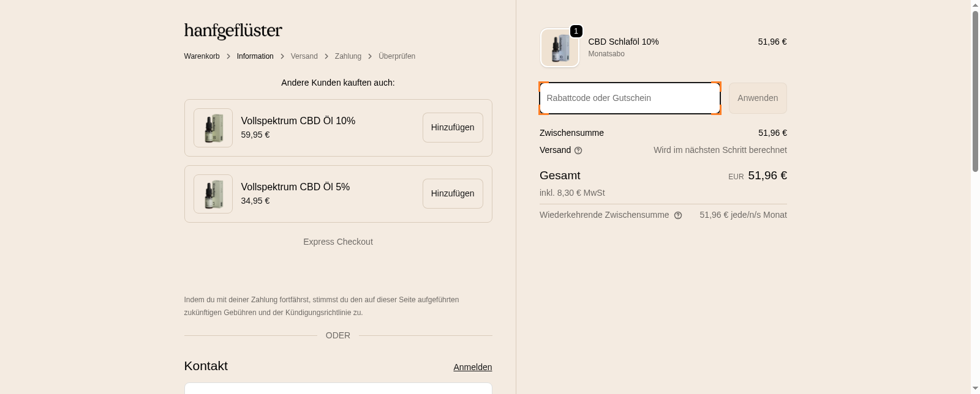The image size is (980, 394).
Task: Click the cart quantity badge on product
Action: tap(576, 31)
